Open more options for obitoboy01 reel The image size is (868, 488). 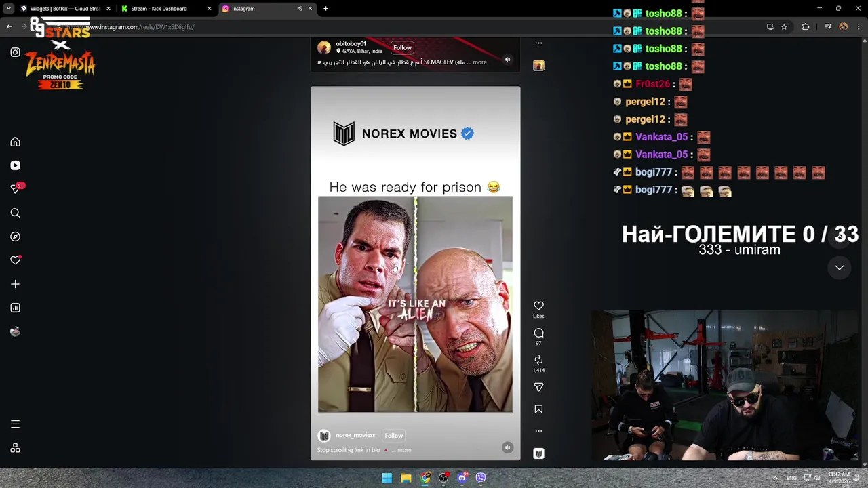(538, 43)
